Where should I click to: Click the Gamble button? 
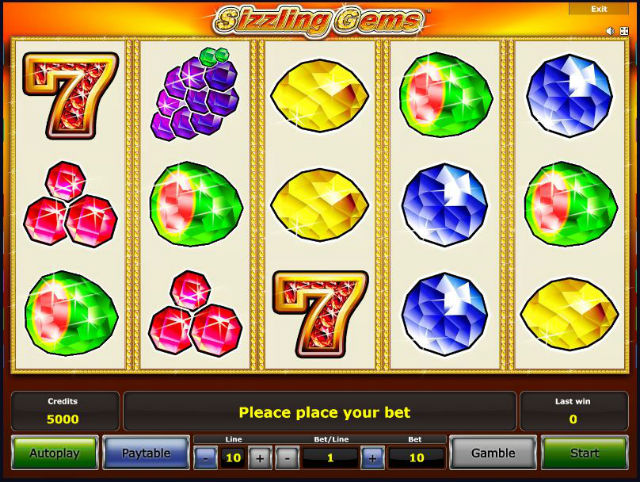tap(493, 453)
